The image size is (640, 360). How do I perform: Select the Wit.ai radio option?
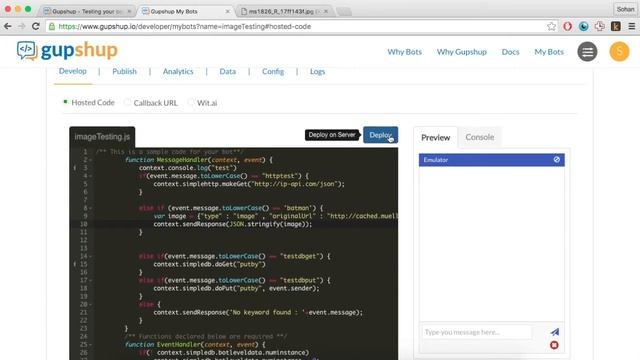coord(191,102)
